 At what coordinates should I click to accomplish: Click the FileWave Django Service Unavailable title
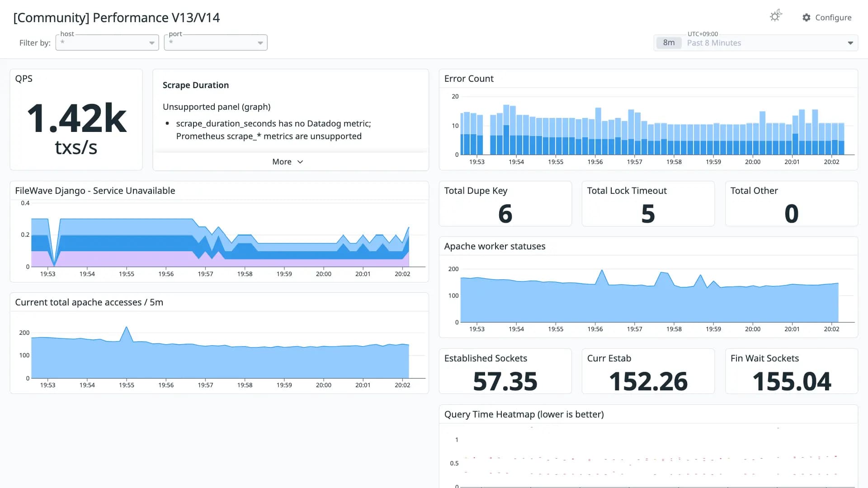[95, 191]
